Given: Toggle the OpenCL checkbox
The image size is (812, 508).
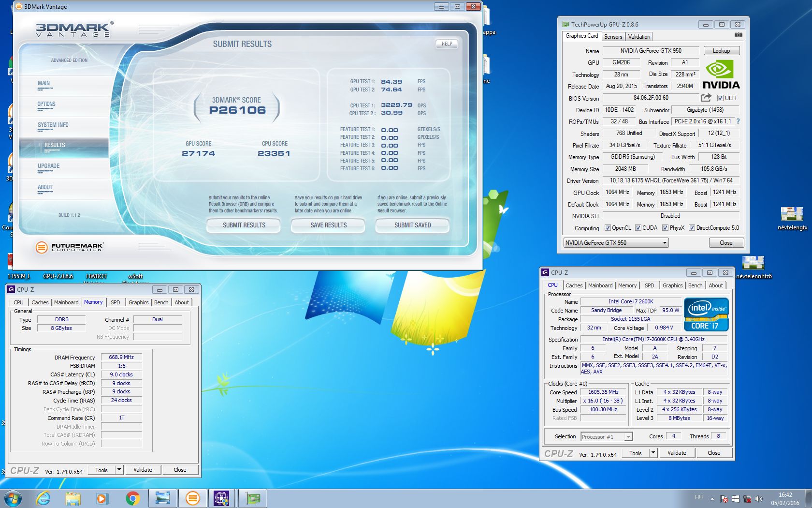Looking at the screenshot, I should (608, 228).
